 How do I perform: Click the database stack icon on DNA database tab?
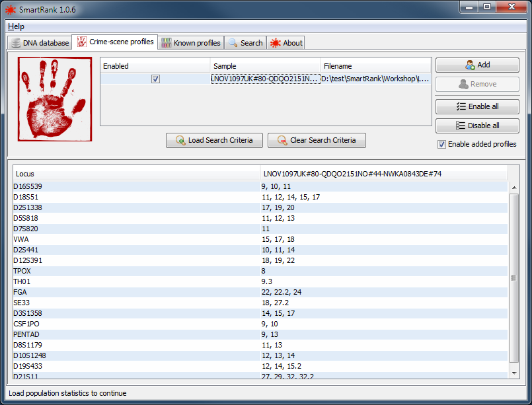click(x=15, y=42)
